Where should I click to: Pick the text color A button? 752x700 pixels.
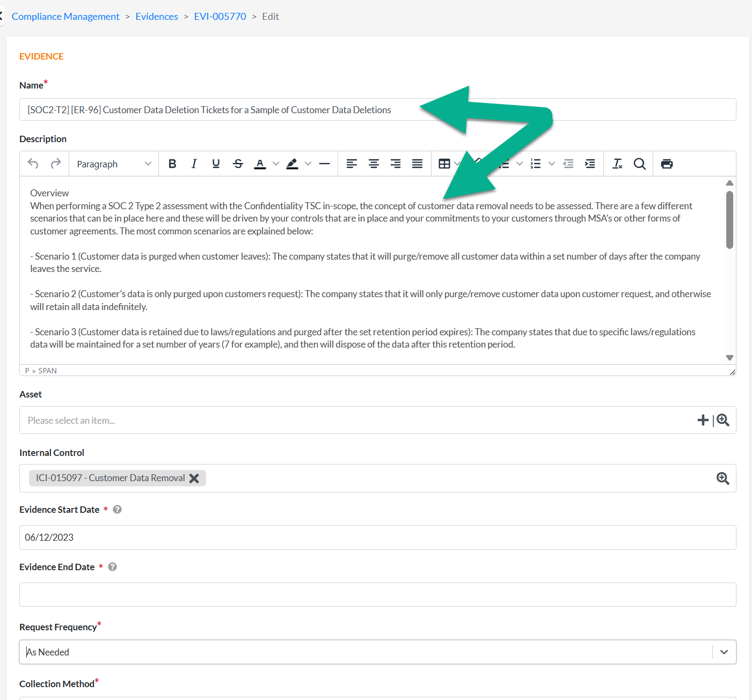[260, 164]
